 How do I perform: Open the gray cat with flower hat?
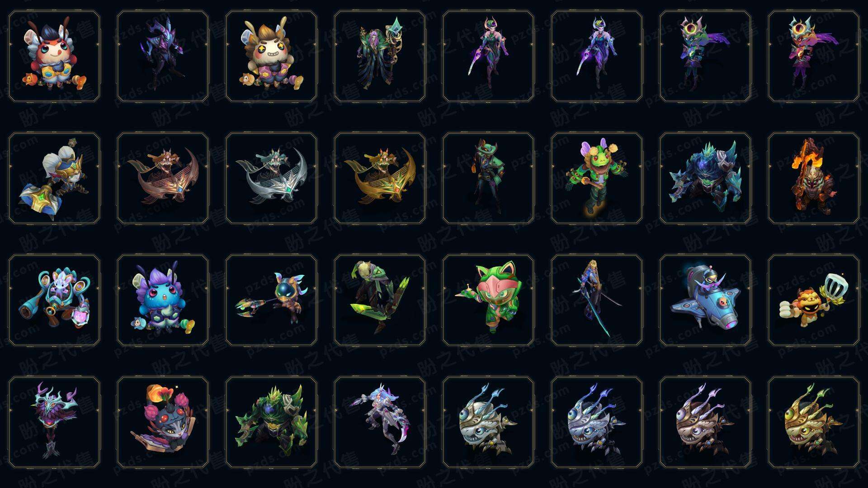point(163,422)
